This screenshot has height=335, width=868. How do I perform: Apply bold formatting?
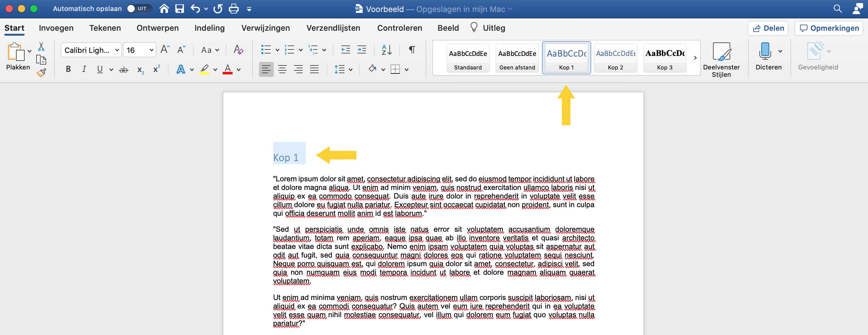[68, 69]
